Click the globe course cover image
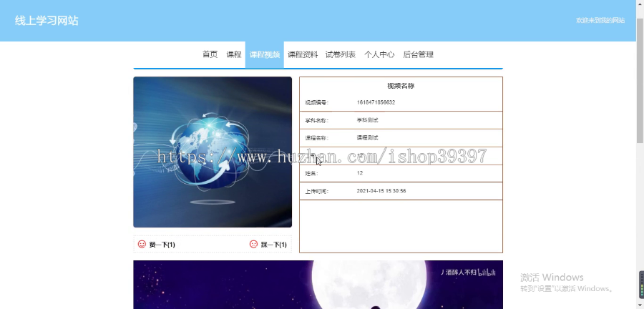The image size is (644, 309). (x=213, y=152)
